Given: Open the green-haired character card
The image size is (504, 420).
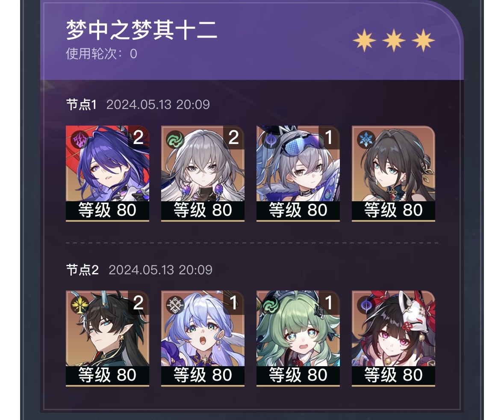Looking at the screenshot, I should click(298, 338).
